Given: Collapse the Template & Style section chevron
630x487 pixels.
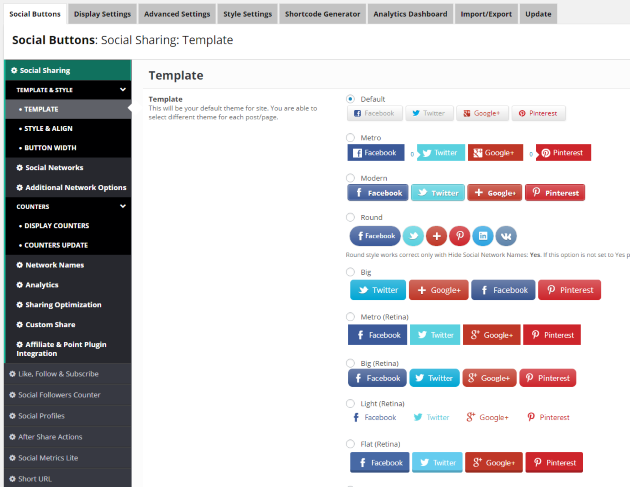Looking at the screenshot, I should (x=123, y=90).
